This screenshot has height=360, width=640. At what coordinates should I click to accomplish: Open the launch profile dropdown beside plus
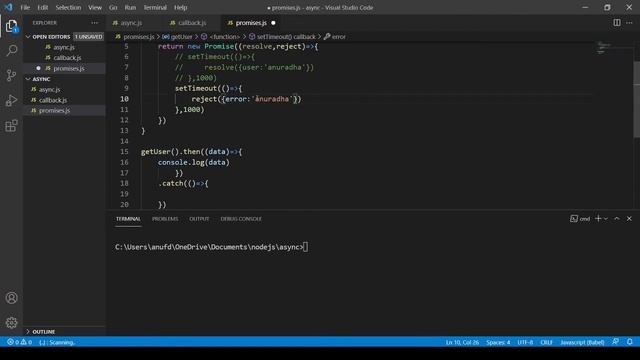[606, 219]
